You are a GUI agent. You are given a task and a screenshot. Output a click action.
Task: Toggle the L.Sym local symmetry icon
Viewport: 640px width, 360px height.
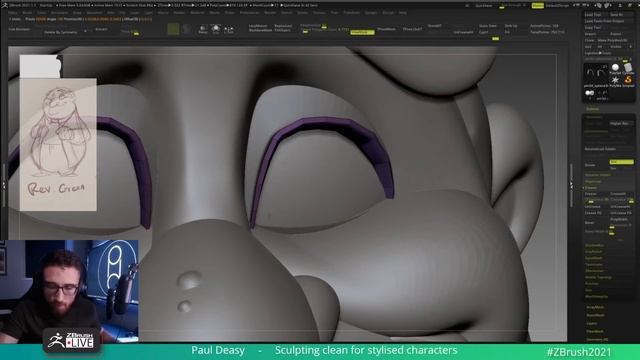(x=229, y=29)
